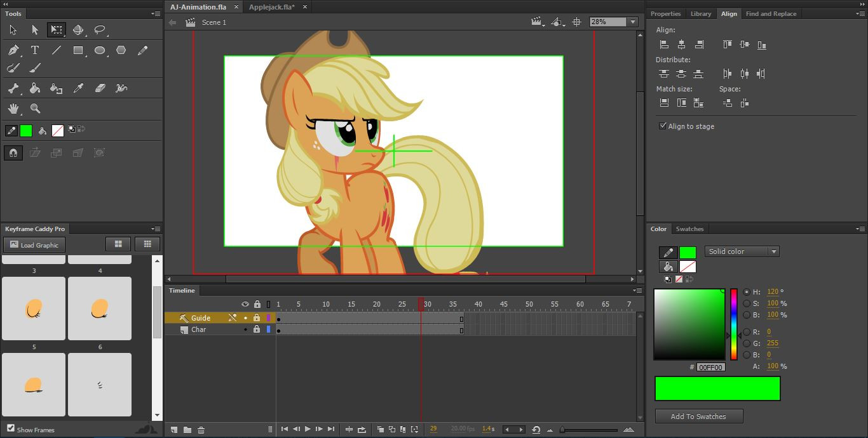868x438 pixels.
Task: Select the Text tool
Action: [x=35, y=51]
